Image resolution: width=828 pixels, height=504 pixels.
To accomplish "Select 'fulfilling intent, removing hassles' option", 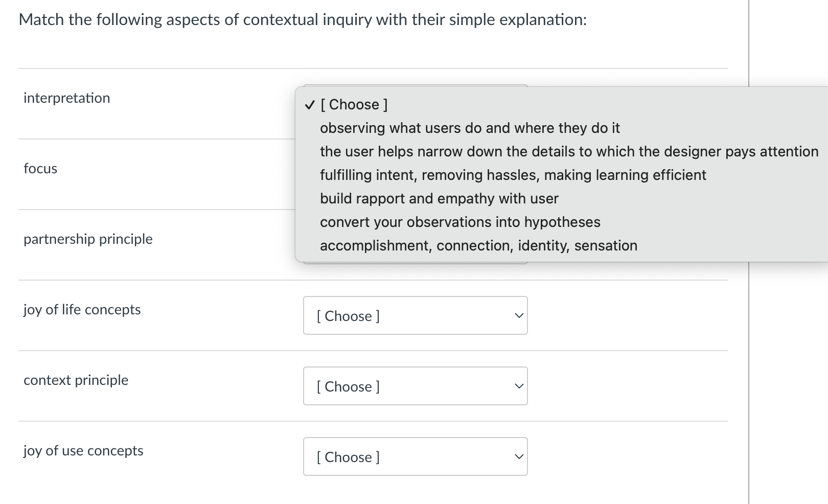I will click(x=513, y=175).
